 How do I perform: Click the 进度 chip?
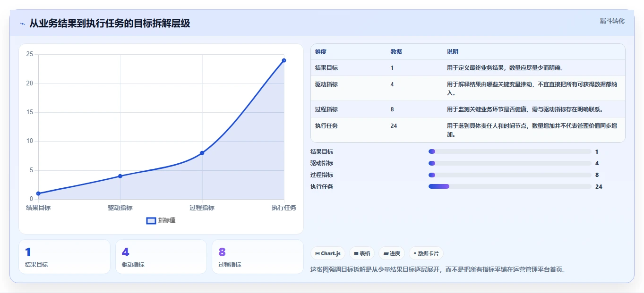(392, 253)
